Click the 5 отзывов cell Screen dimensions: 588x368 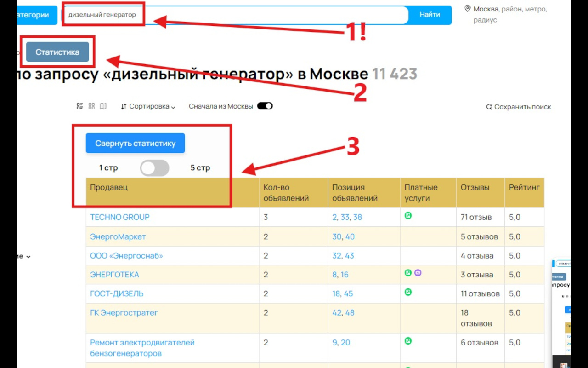pos(480,236)
